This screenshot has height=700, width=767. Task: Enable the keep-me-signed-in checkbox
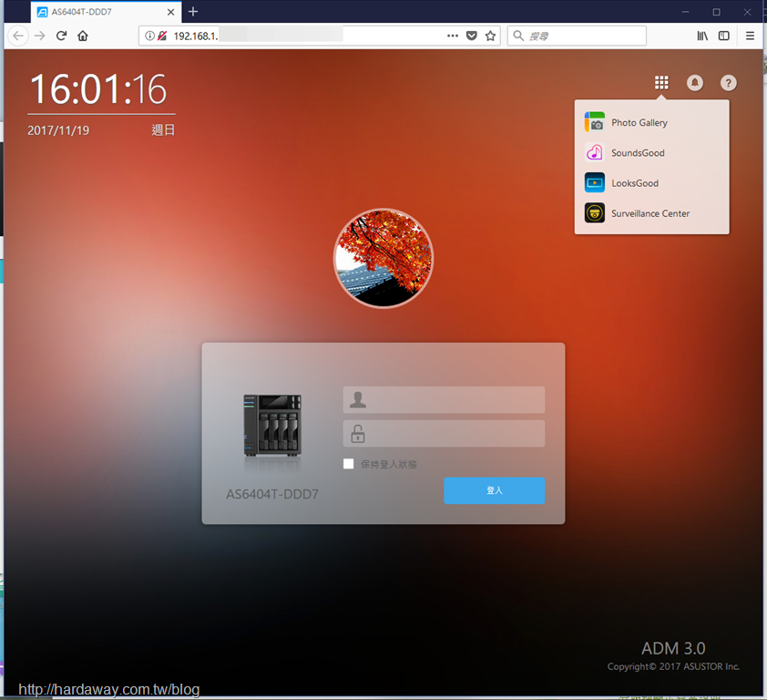(348, 464)
